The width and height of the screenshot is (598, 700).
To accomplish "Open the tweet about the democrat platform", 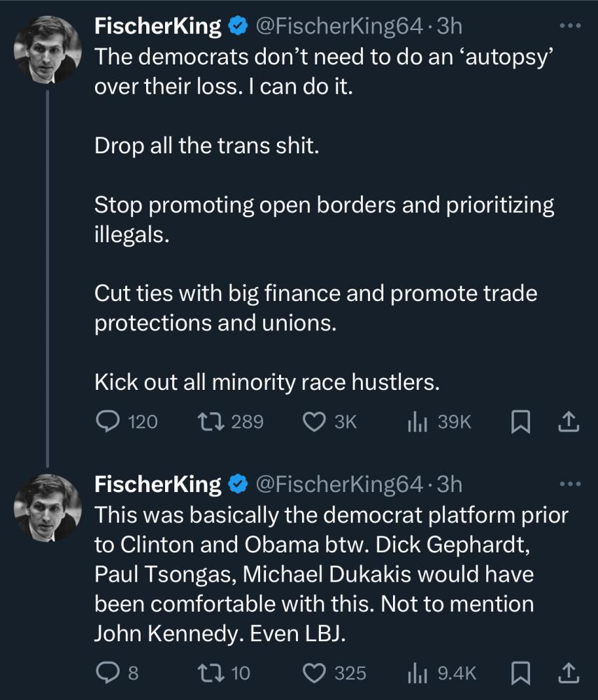I will tap(331, 574).
